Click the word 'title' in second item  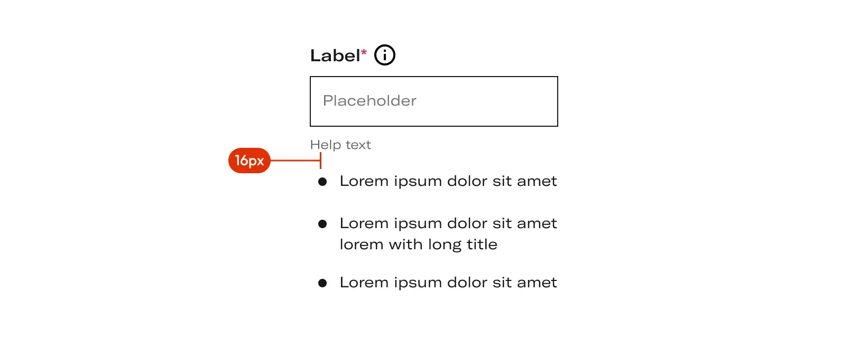point(482,245)
